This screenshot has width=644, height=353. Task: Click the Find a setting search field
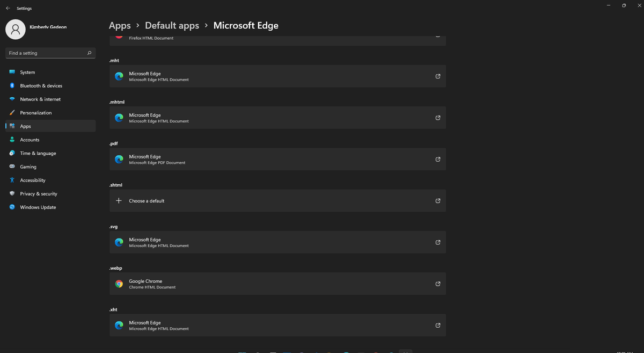click(46, 53)
